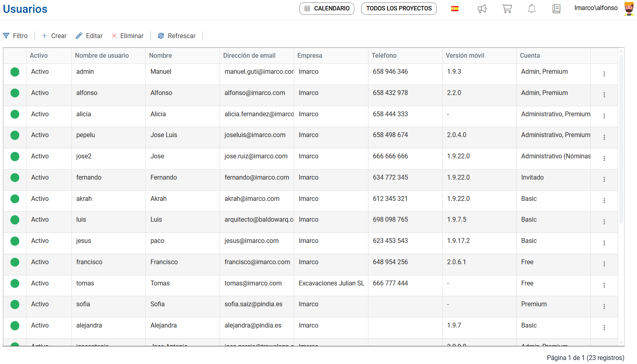
Task: Open the Filtro filter tool
Action: click(x=16, y=36)
